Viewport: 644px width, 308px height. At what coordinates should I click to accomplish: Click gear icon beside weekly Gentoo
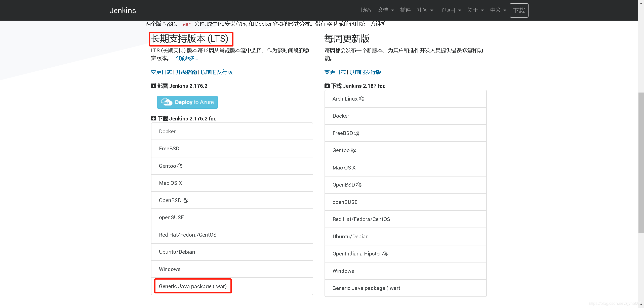click(353, 150)
